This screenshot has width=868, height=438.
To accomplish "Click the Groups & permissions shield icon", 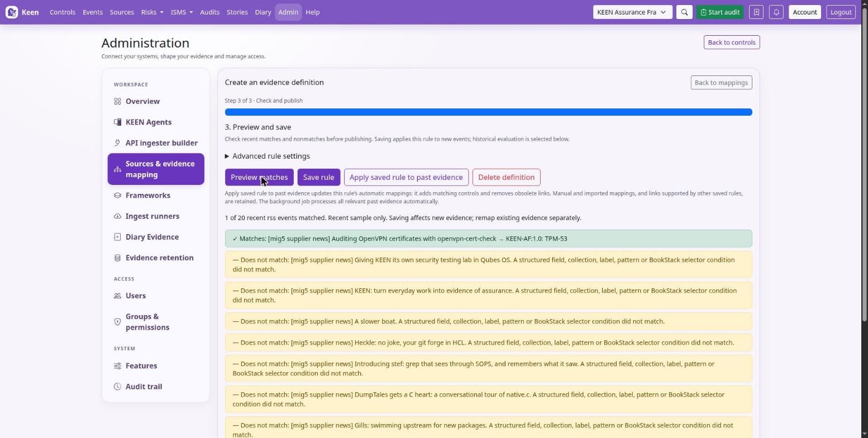I will pyautogui.click(x=117, y=322).
